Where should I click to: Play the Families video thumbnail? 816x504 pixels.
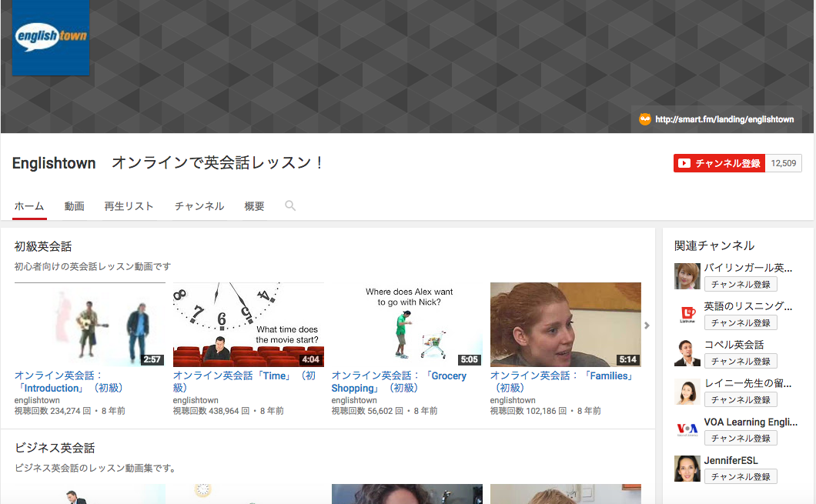point(566,325)
